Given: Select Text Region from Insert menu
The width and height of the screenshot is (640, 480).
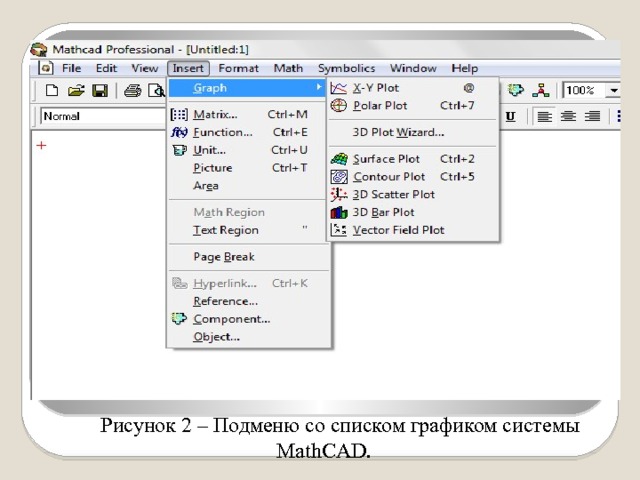Looking at the screenshot, I should pos(249,230).
